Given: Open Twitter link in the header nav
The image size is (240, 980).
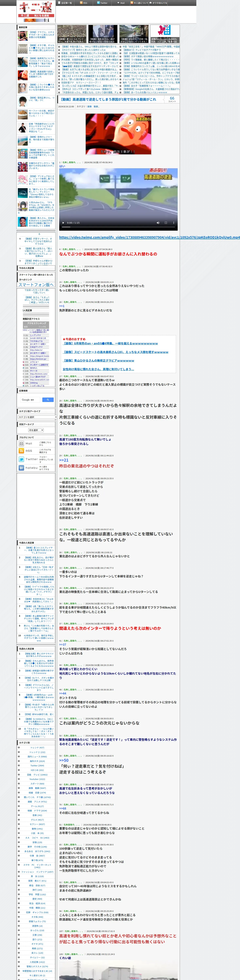Looking at the screenshot, I should [x=102, y=3].
